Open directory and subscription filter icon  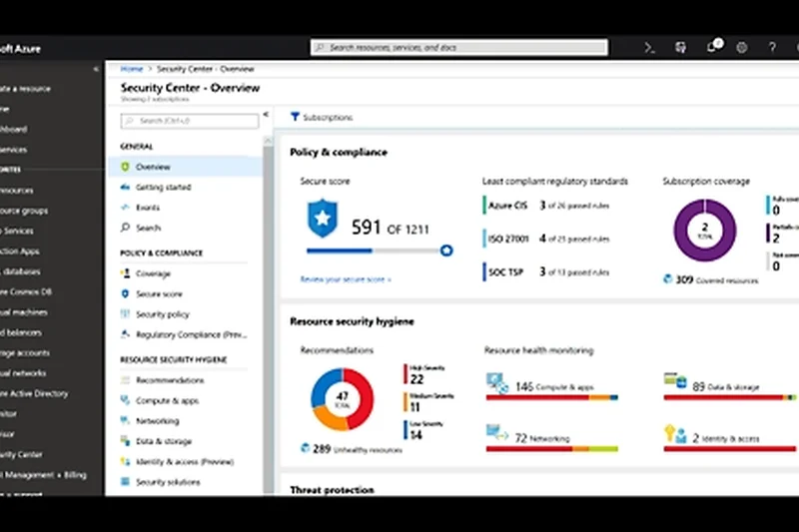point(680,48)
